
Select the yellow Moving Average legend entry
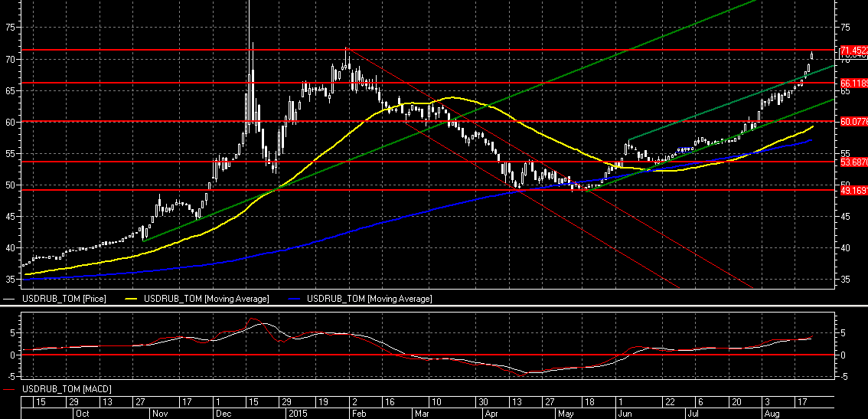point(208,298)
